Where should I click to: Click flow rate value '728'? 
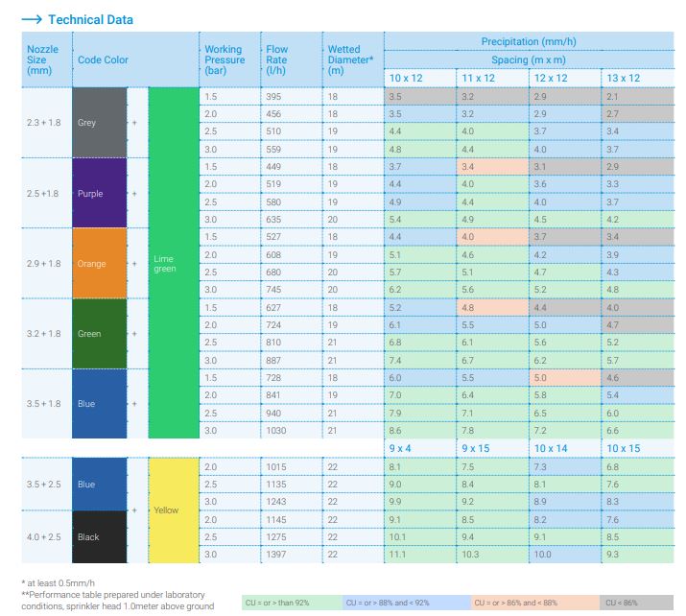273,377
